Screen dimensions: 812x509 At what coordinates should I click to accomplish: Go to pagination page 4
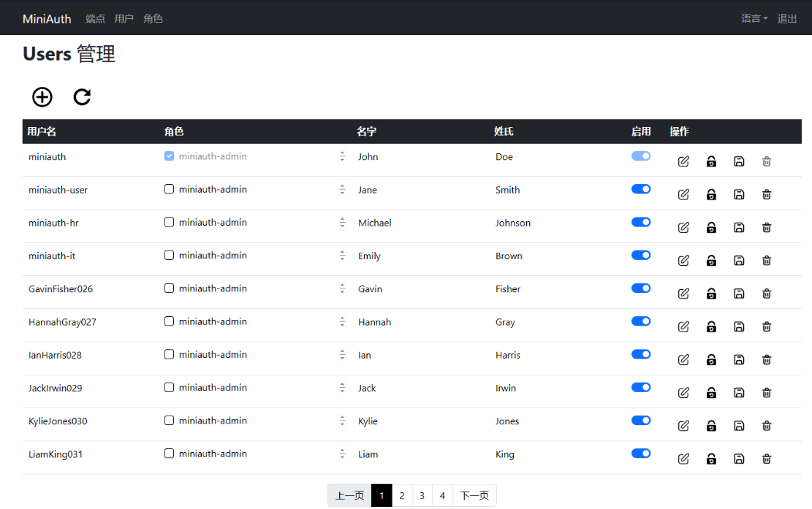point(442,496)
